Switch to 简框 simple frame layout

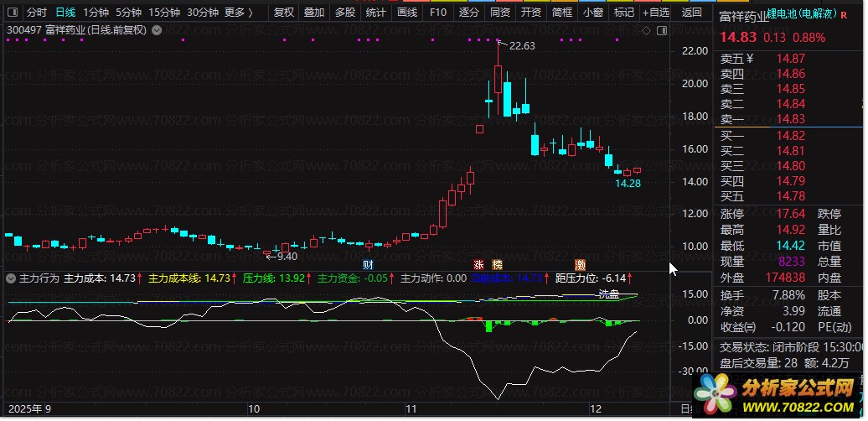tap(562, 13)
